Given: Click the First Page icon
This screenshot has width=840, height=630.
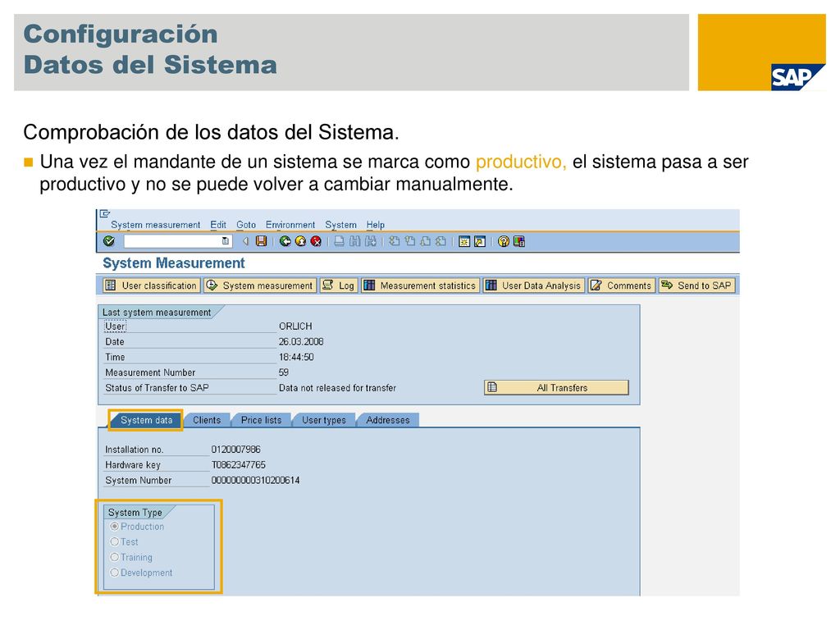Looking at the screenshot, I should [x=395, y=242].
